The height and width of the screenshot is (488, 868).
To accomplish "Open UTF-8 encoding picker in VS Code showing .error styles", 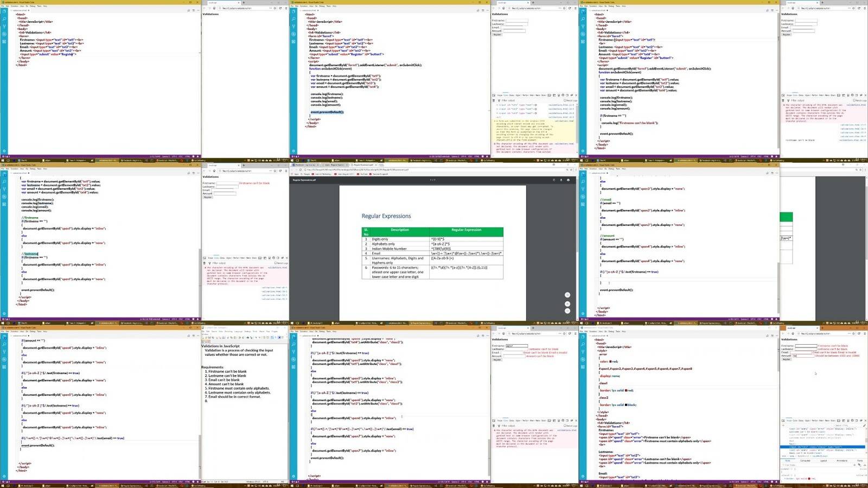I will [754, 481].
